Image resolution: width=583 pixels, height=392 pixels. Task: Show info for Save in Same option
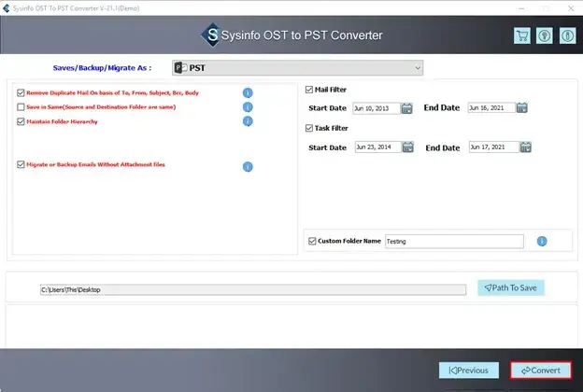tap(248, 107)
